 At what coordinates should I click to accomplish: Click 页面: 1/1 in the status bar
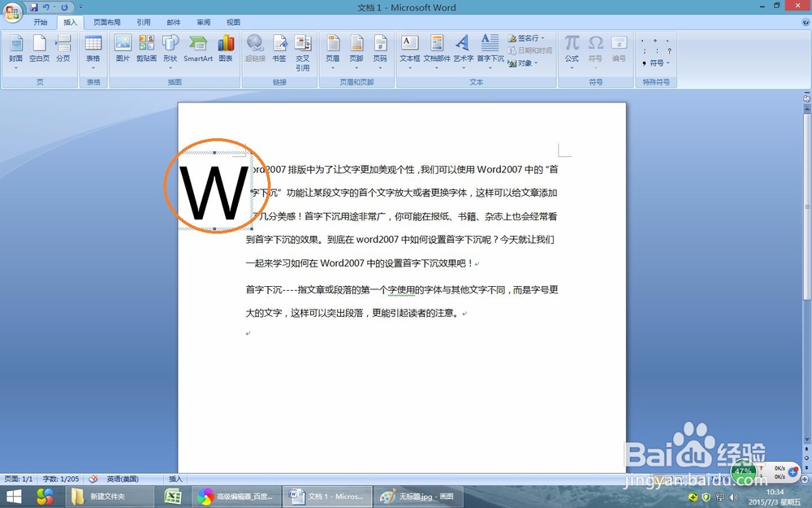pos(18,479)
